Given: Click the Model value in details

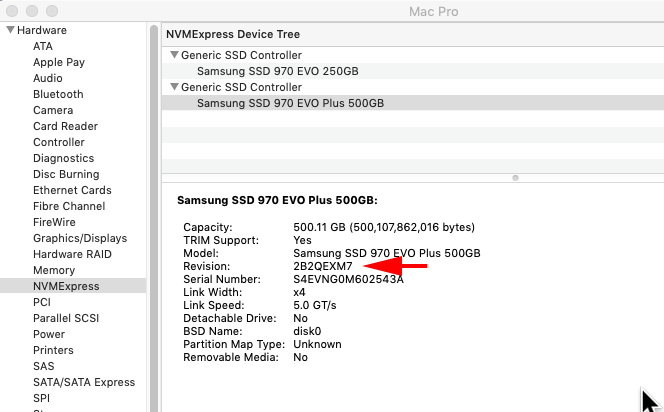Looking at the screenshot, I should pos(387,253).
